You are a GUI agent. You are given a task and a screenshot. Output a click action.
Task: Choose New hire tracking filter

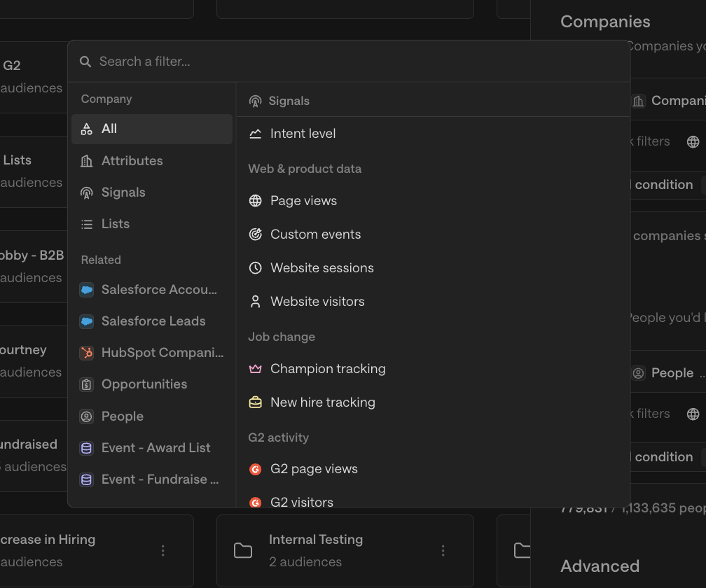[433, 402]
